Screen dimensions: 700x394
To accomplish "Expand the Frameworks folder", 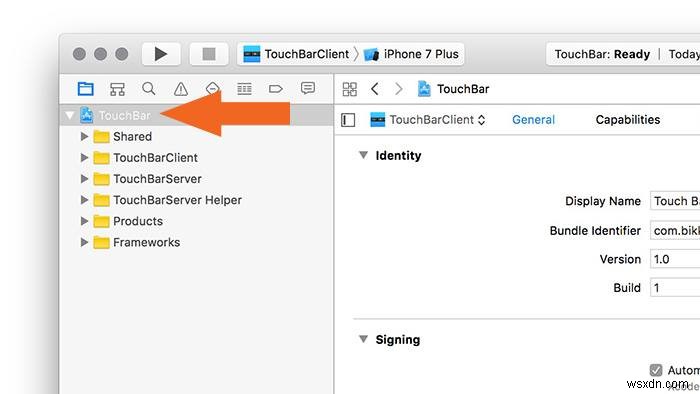I will (x=84, y=242).
